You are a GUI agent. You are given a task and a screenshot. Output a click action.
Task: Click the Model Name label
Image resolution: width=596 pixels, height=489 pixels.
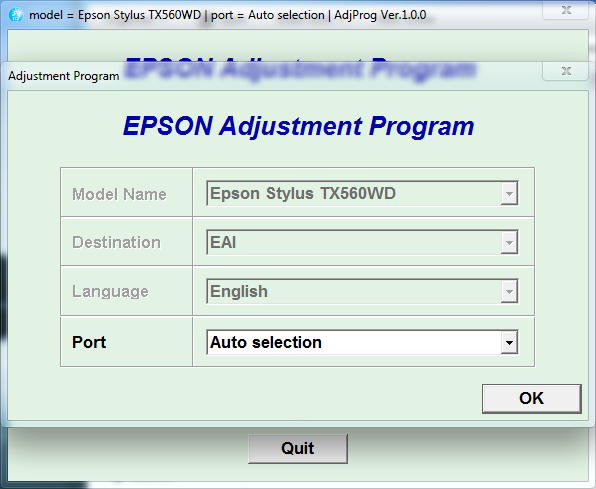(119, 194)
